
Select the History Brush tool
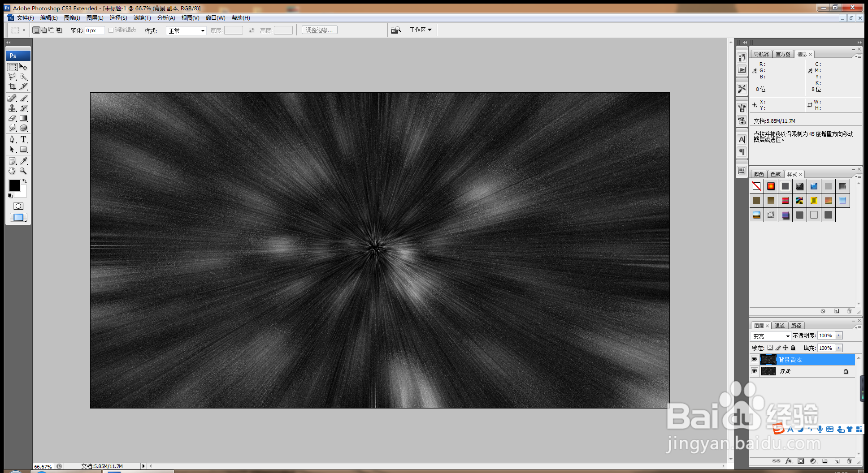[x=24, y=108]
